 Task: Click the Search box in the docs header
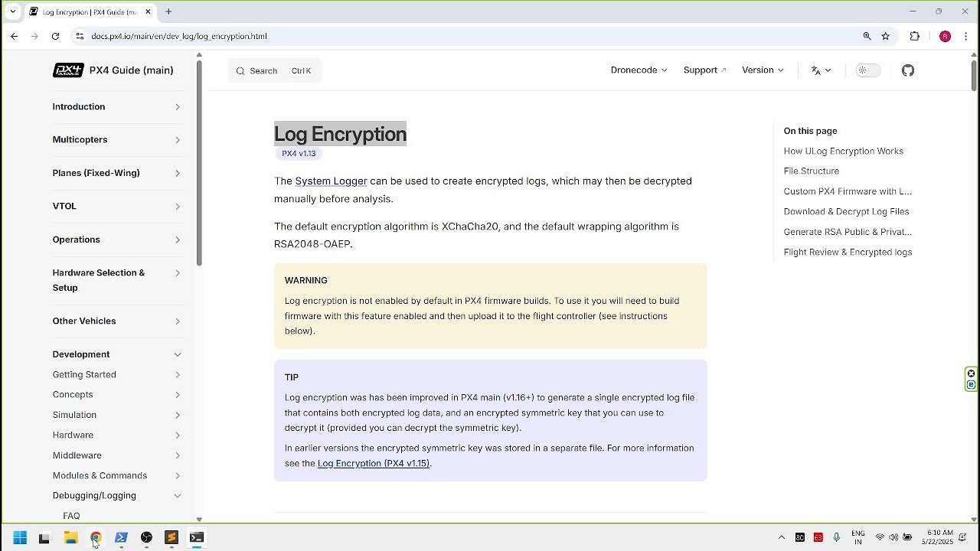click(x=275, y=70)
